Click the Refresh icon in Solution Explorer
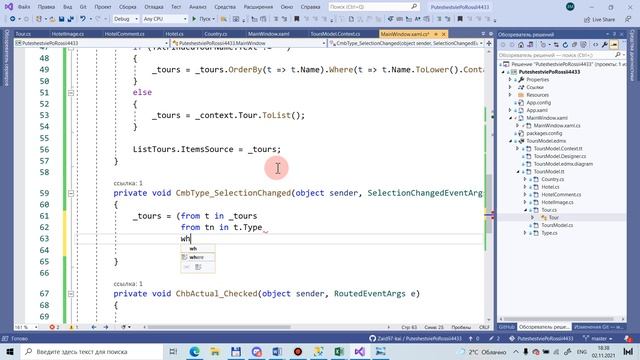The image size is (640, 360). tap(565, 45)
